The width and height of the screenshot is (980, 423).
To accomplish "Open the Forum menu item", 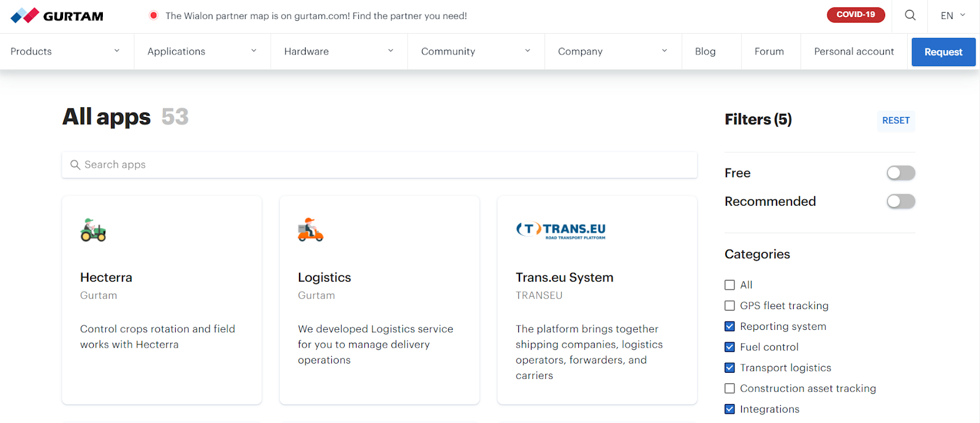I will (769, 51).
